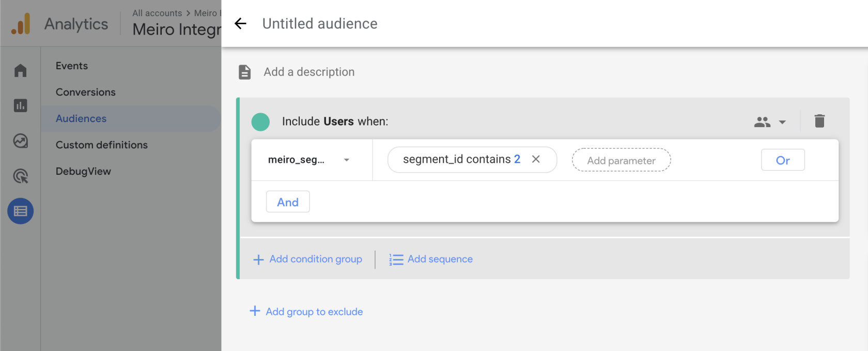
Task: Click the Add a description field
Action: 309,72
